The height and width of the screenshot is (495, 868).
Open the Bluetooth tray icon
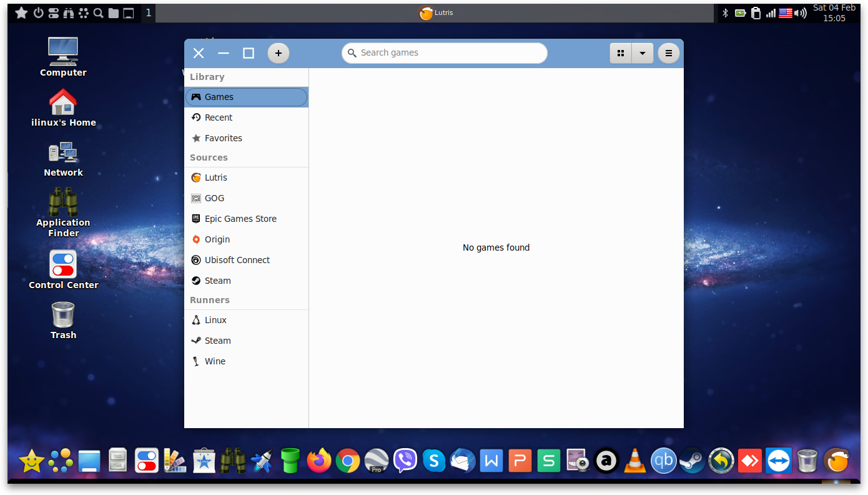pos(726,12)
